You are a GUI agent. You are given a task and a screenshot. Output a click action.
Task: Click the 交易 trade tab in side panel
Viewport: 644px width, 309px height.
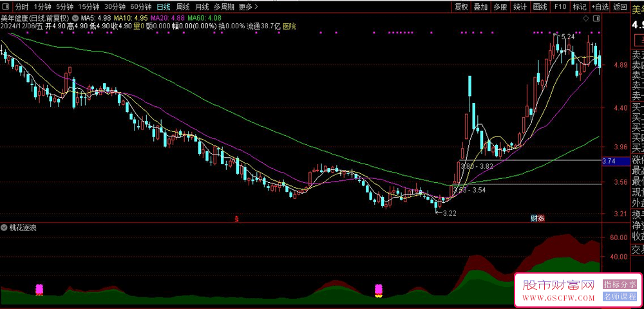click(638, 249)
